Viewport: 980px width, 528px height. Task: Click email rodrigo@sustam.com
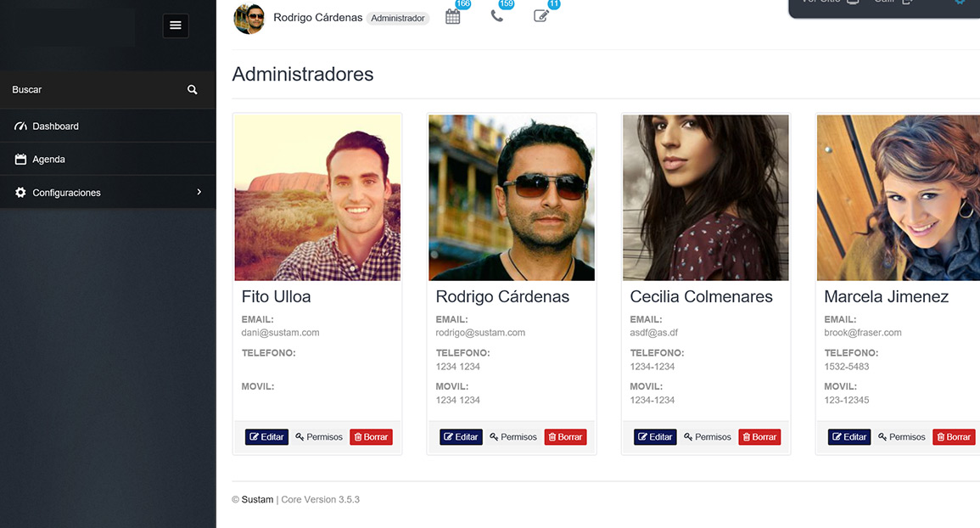pyautogui.click(x=480, y=333)
